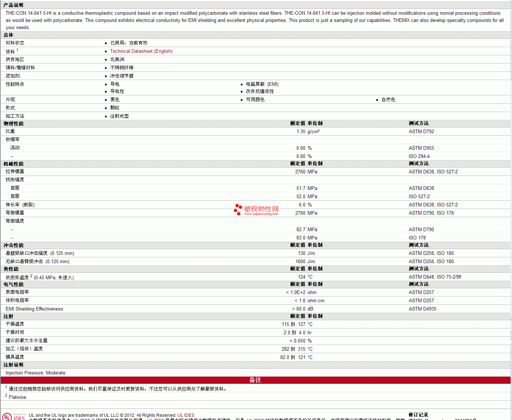
Task: Select the 冲击性能 section header
Action: coord(14,245)
